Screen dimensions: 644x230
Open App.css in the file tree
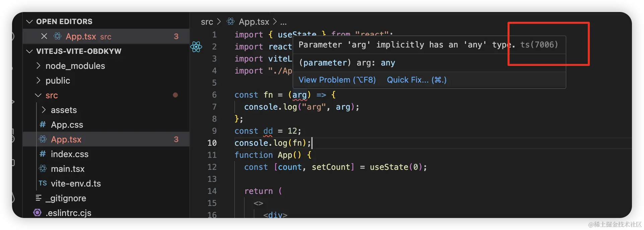coord(67,125)
